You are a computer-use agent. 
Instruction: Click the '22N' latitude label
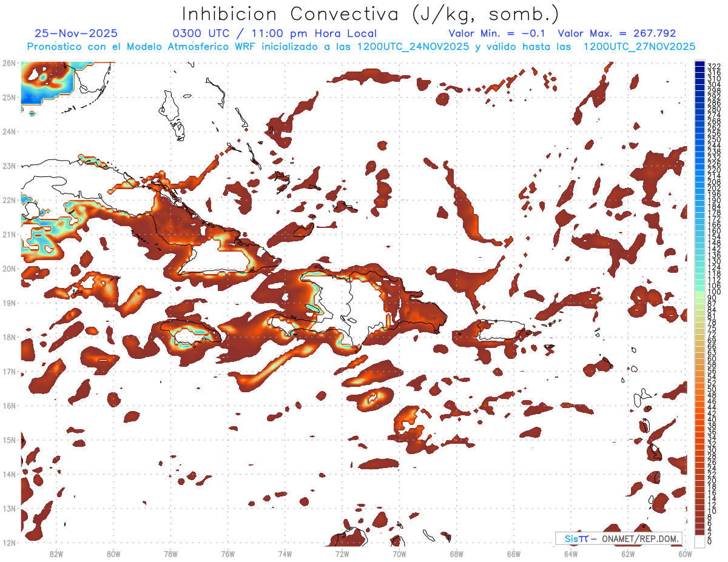(x=9, y=200)
